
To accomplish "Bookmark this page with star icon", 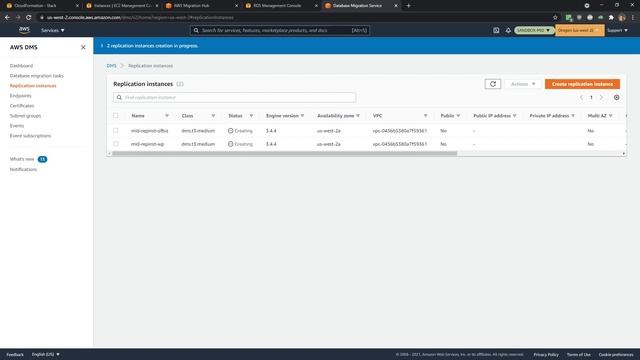I will pos(555,18).
